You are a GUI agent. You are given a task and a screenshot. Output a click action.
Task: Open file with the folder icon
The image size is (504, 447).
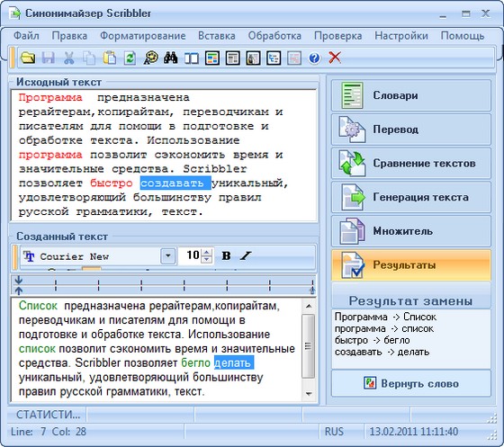28,58
